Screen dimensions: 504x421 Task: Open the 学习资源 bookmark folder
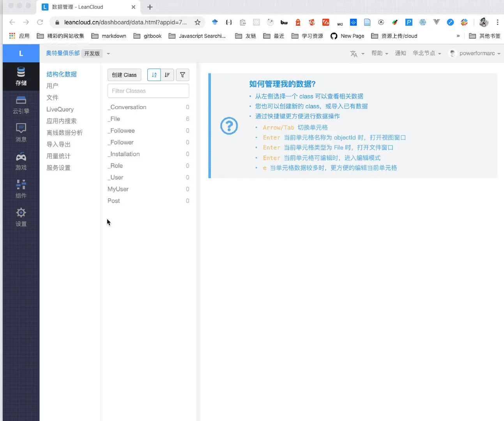307,36
